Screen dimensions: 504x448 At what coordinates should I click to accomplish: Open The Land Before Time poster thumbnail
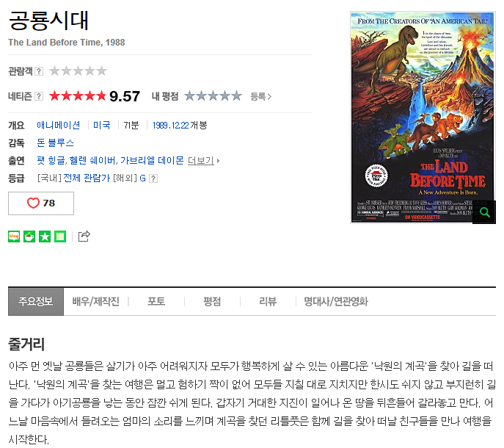coord(423,118)
